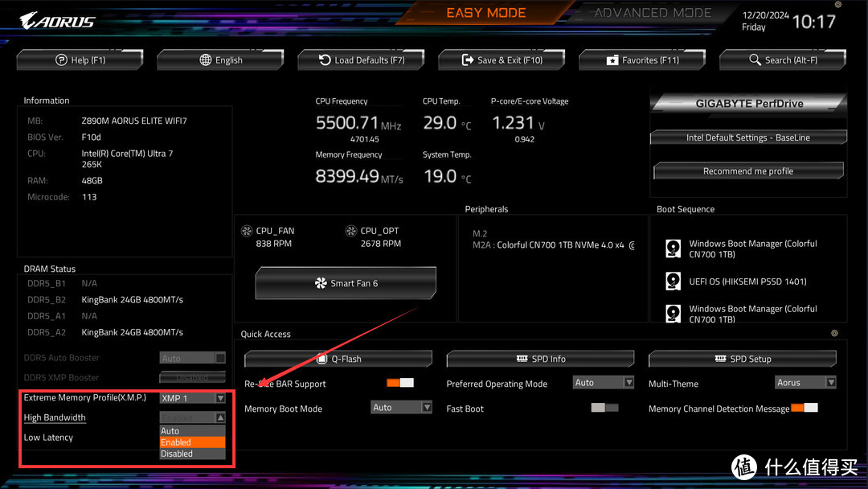Open the Multi-Theme Aorus dropdown
This screenshot has height=489, width=868.
(805, 383)
